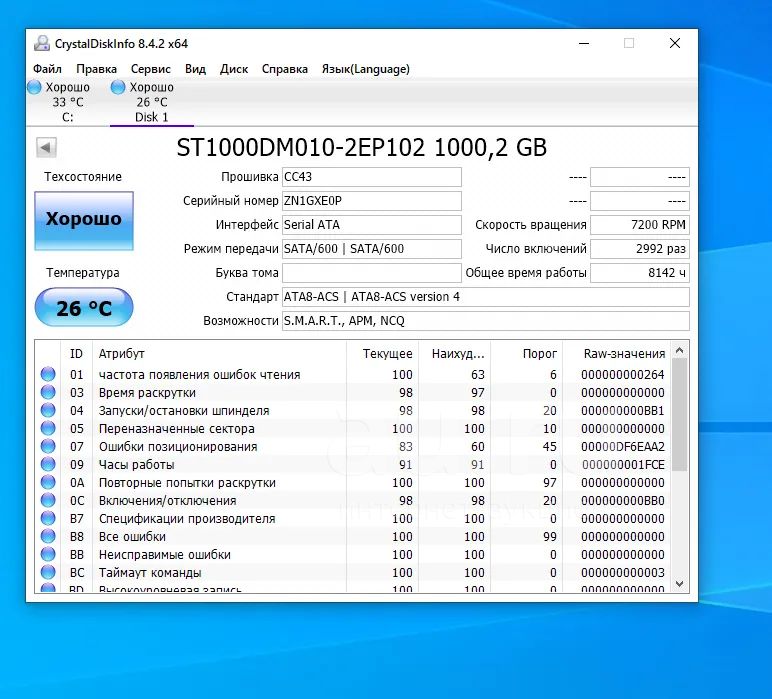772x699 pixels.
Task: Click the ID column header
Action: tap(76, 353)
